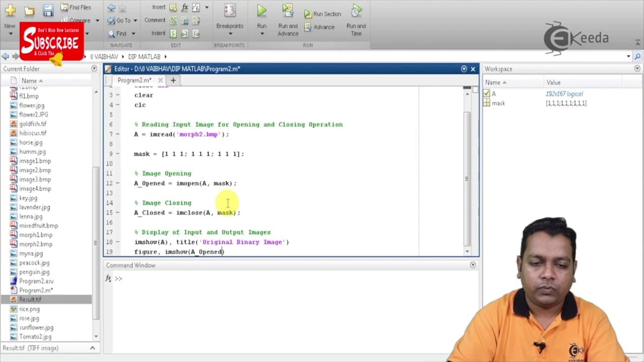Viewport: 644px width, 362px height.
Task: Click the New script plus icon
Action: (x=10, y=11)
